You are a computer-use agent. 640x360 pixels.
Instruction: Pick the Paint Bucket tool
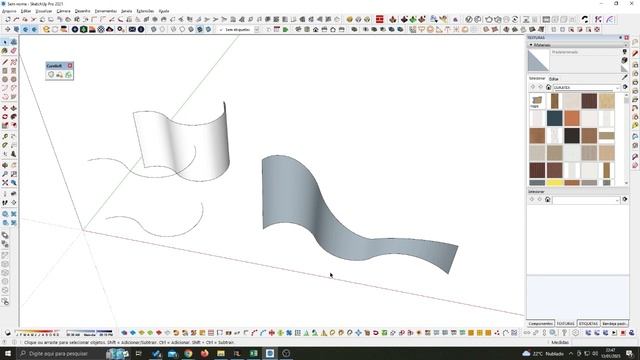(5, 51)
